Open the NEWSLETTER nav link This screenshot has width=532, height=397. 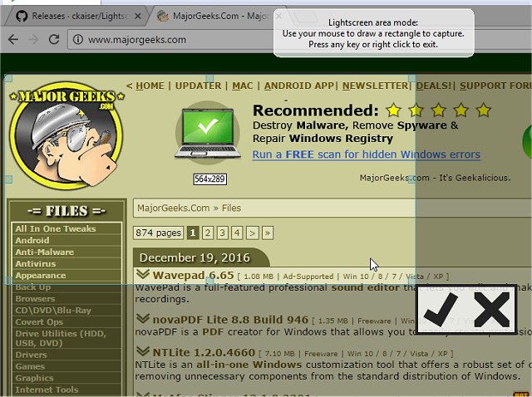click(x=375, y=86)
